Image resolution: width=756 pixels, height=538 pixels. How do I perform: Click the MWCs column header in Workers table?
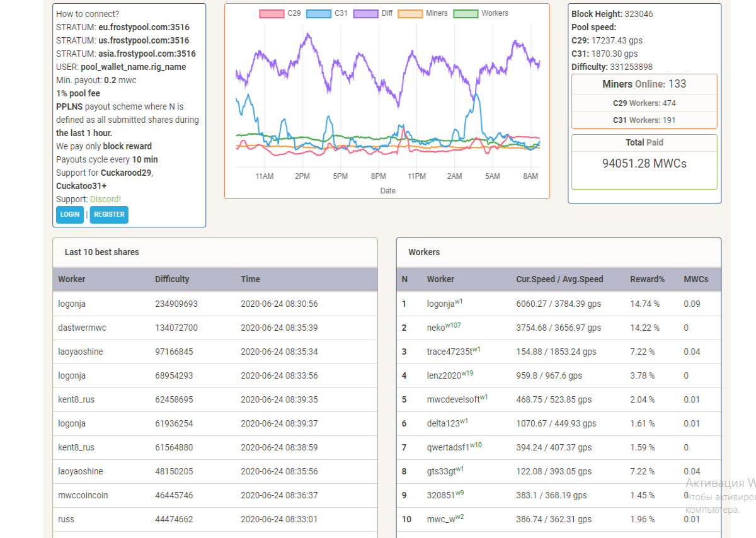coord(696,279)
